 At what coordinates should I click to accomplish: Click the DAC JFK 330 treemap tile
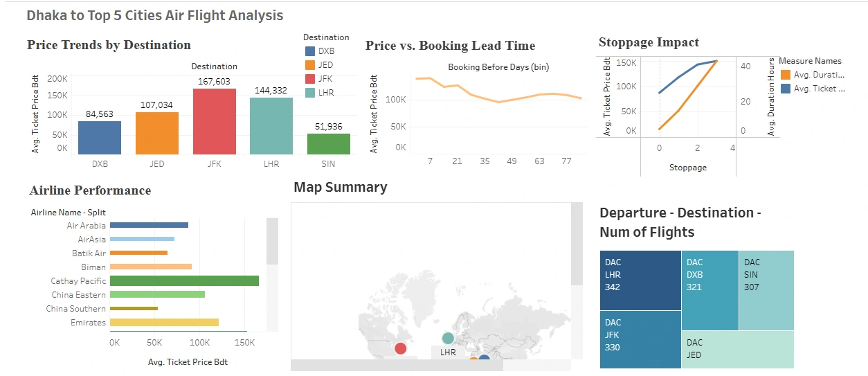(x=640, y=339)
